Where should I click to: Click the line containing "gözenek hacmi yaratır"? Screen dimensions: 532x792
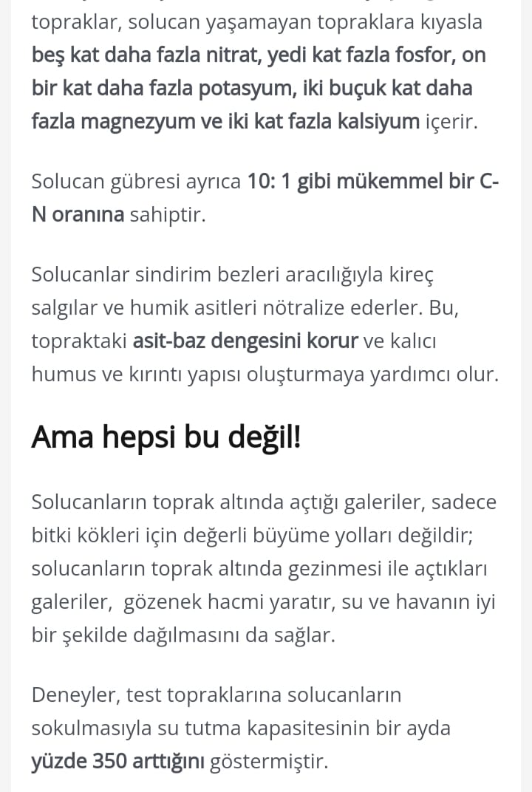click(263, 602)
